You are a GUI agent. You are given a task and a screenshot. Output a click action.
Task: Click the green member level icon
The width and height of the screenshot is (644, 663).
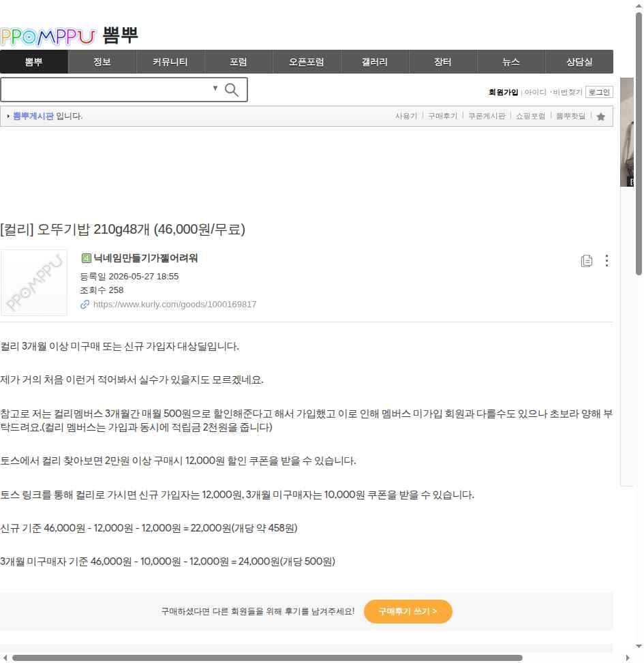coord(87,258)
